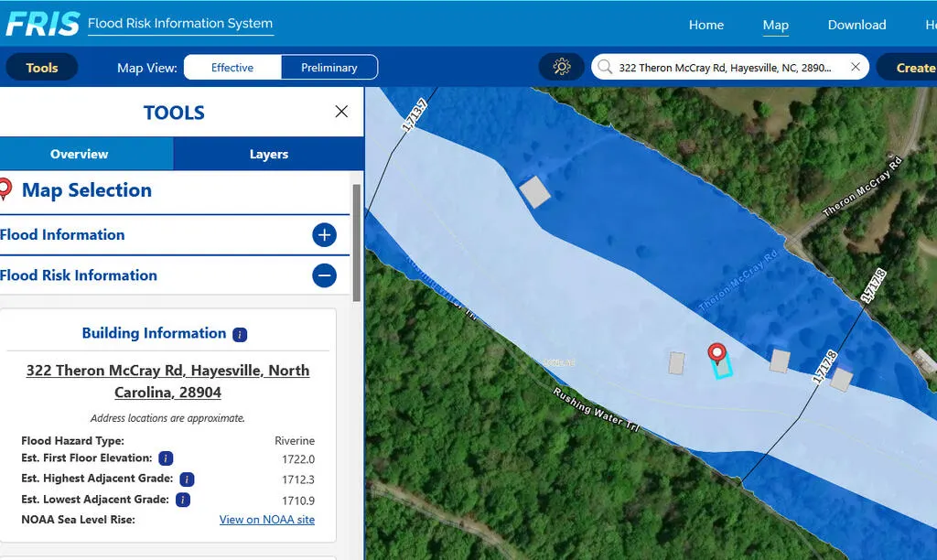Viewport: 937px width, 560px height.
Task: Select the cyan-outlined building footprint
Action: point(723,366)
